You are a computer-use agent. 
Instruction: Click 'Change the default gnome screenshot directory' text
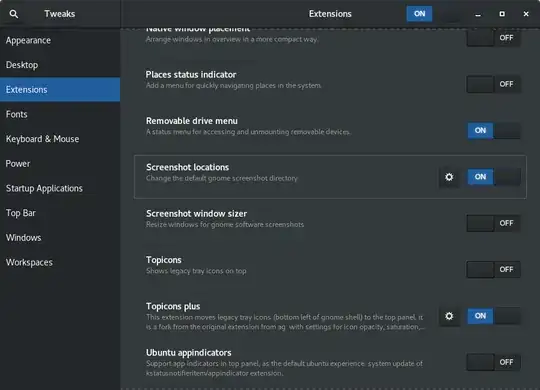pyautogui.click(x=221, y=178)
